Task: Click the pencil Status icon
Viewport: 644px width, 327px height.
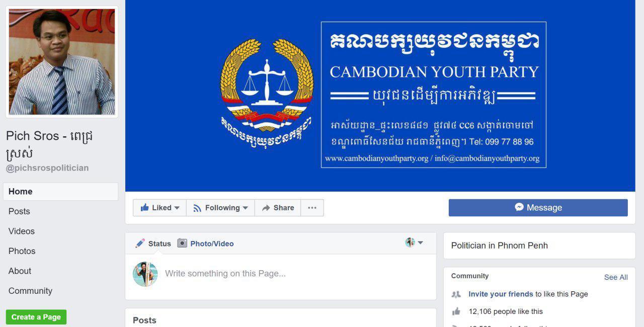Action: (140, 243)
